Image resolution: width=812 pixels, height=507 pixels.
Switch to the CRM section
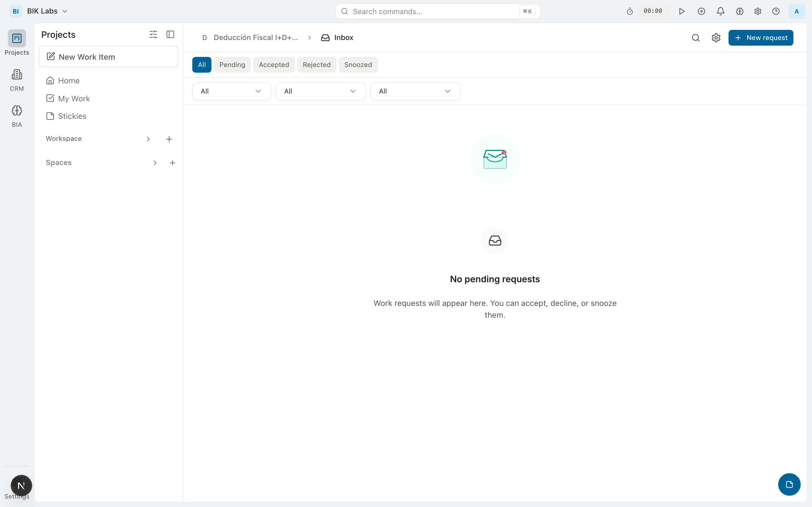coord(16,79)
